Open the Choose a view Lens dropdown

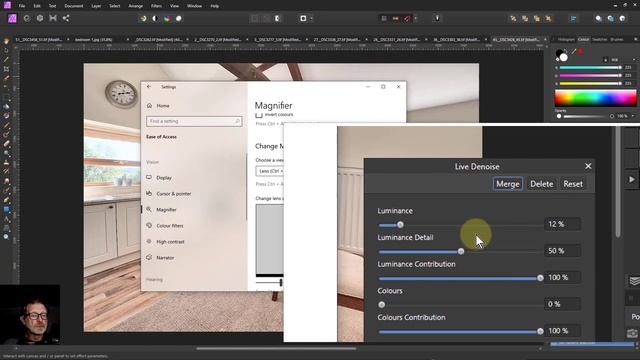(269, 171)
